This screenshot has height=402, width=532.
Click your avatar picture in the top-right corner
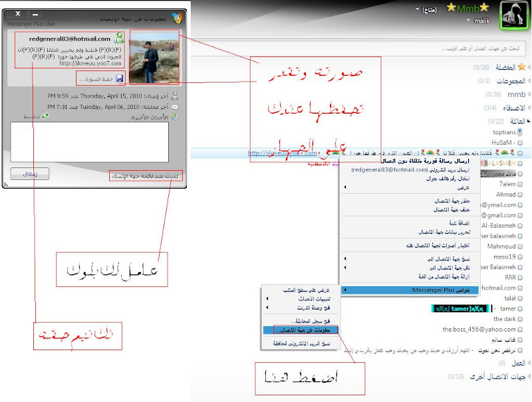click(x=512, y=13)
